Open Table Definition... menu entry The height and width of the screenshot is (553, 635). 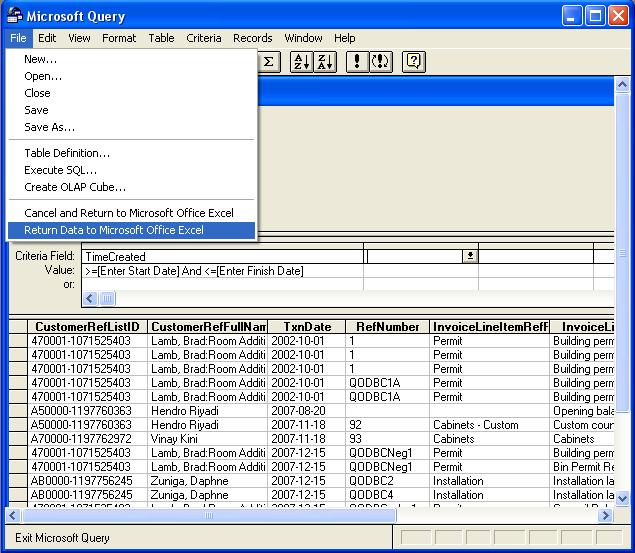132,153
